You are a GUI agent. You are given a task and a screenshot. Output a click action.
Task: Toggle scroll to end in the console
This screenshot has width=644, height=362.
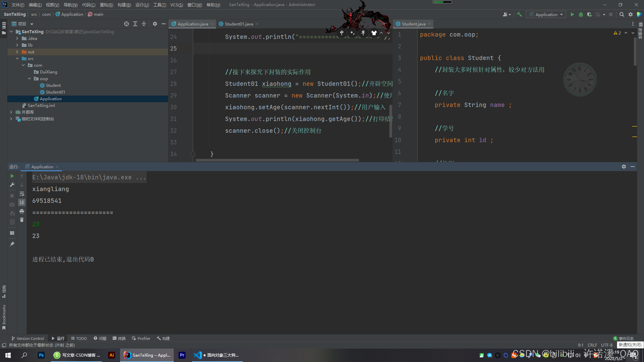coord(22,202)
